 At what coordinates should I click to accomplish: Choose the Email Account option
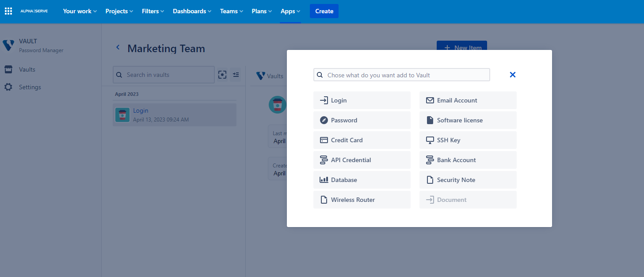468,100
